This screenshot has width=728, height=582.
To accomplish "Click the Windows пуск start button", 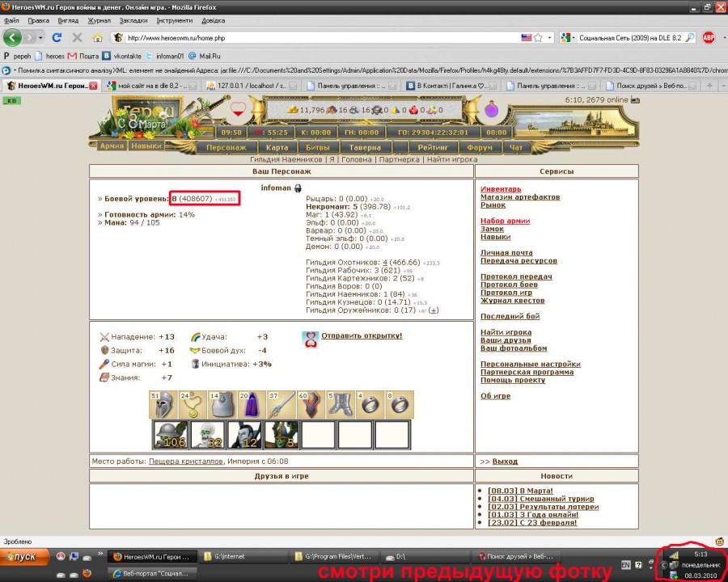I will pos(25,556).
